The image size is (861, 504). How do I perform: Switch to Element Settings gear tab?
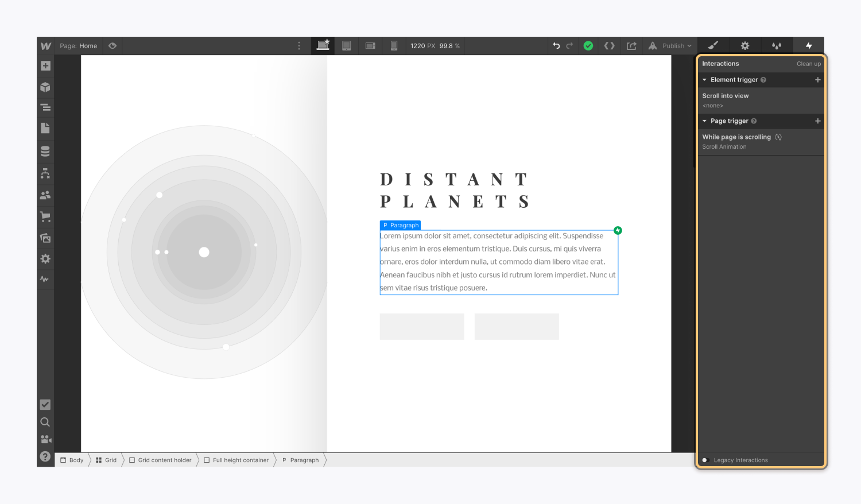pos(745,46)
